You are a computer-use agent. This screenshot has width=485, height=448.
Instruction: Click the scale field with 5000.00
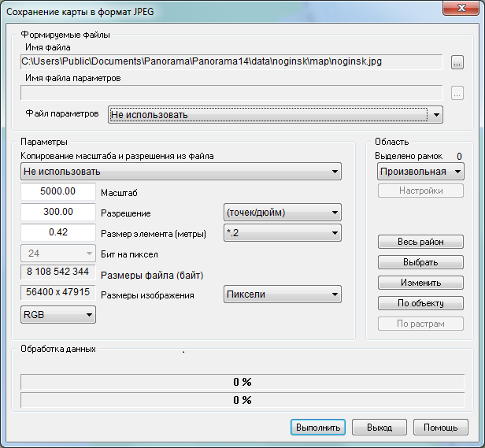click(x=58, y=192)
